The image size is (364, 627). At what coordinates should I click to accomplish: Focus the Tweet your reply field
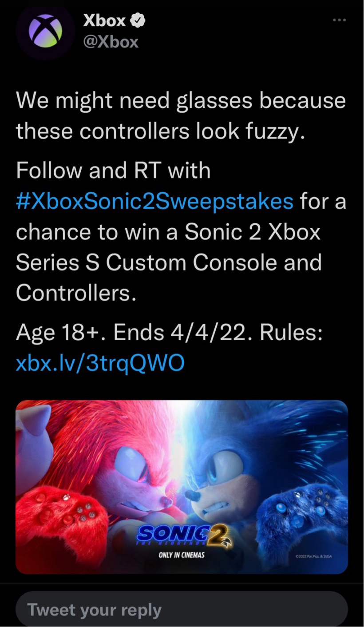point(182,609)
